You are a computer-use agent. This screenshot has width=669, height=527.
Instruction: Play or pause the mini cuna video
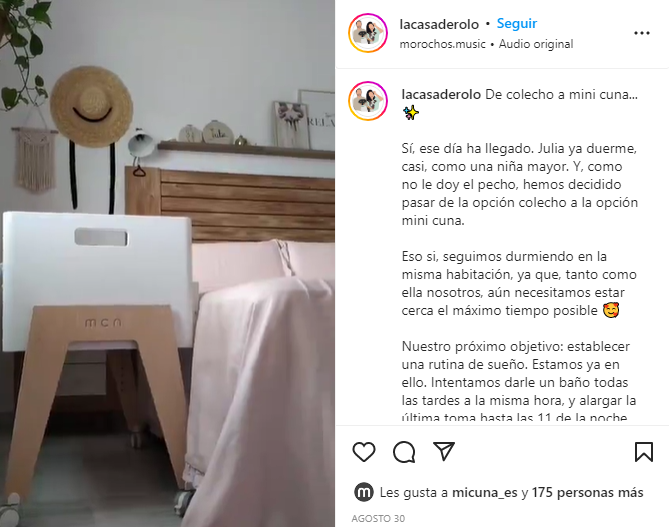tap(167, 263)
